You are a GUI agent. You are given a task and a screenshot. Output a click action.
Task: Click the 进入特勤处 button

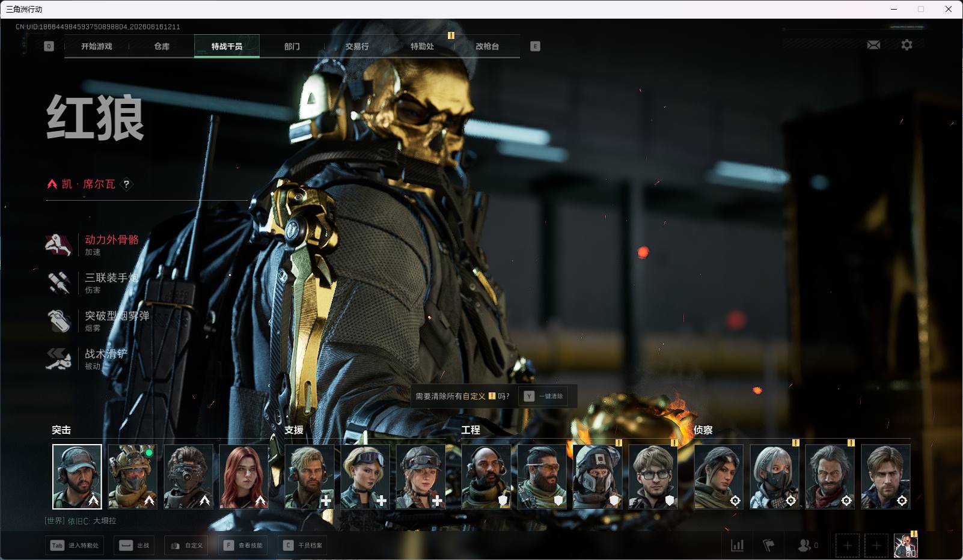point(75,546)
